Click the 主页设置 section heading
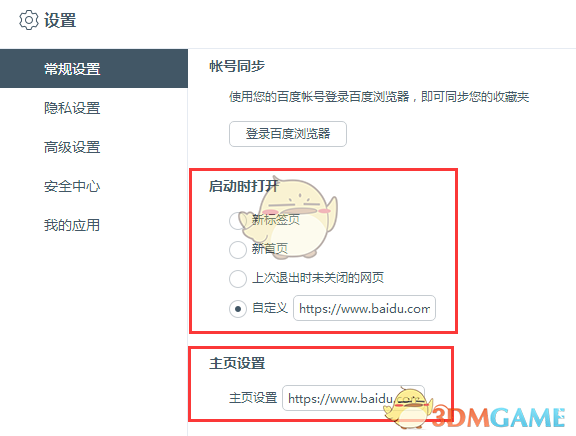 237,363
